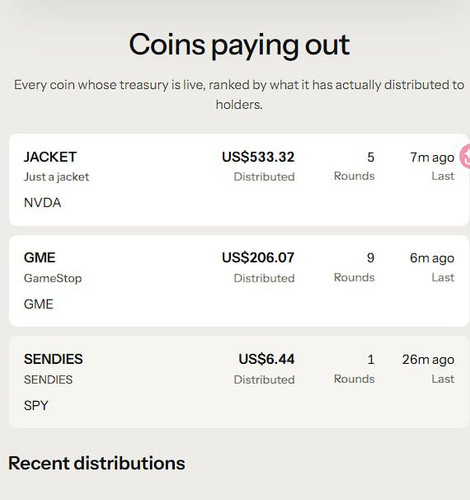470x500 pixels.
Task: Click the 7m ago last payout time
Action: [x=432, y=157]
